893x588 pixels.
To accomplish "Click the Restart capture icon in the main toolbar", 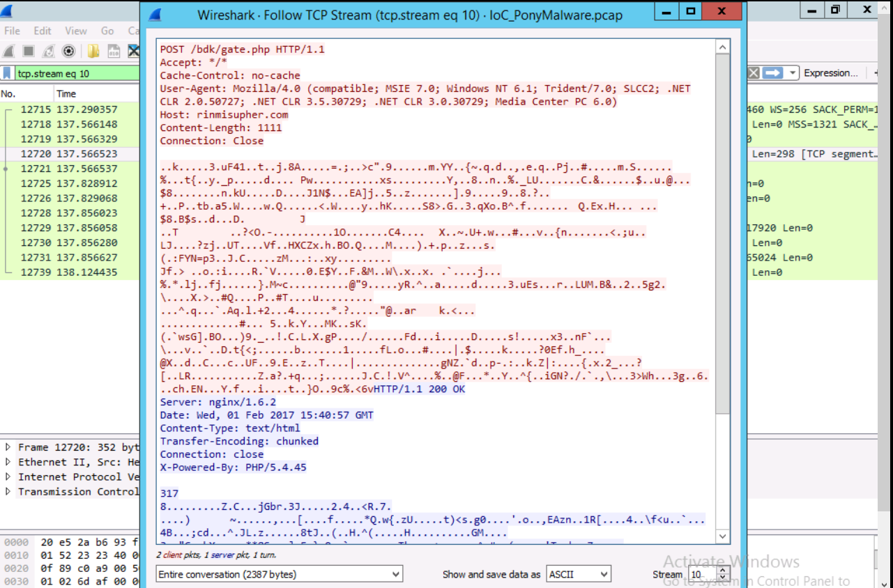I will 48,51.
